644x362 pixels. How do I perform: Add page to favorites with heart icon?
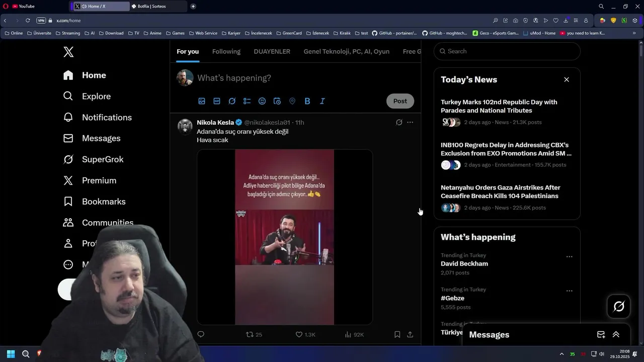point(555,21)
